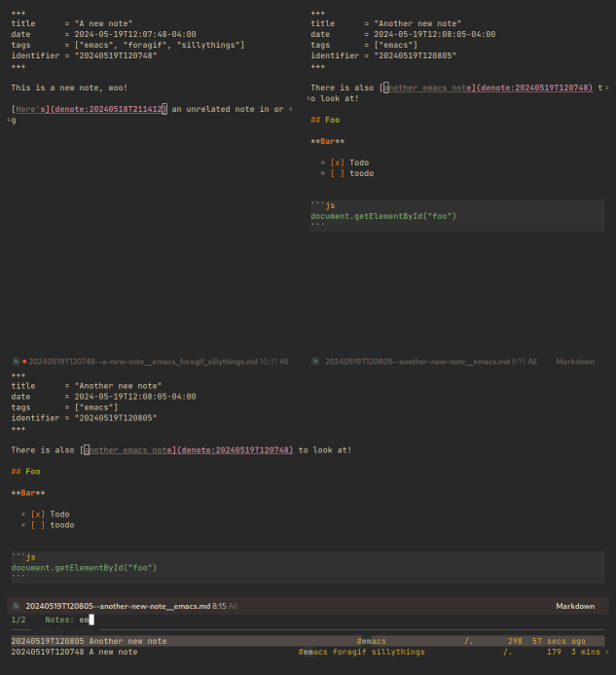
Task: Click the 1/2 candidate counter in minibuffer
Action: (18, 620)
